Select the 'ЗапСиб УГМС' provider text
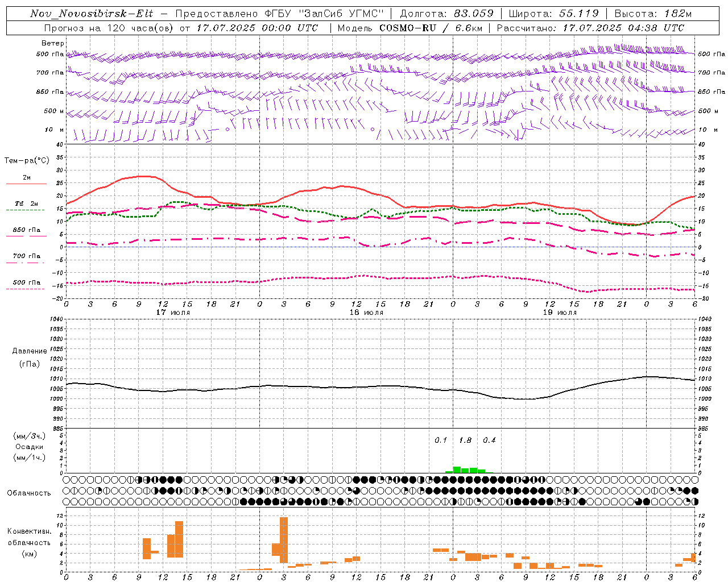728x582 pixels. click(341, 14)
